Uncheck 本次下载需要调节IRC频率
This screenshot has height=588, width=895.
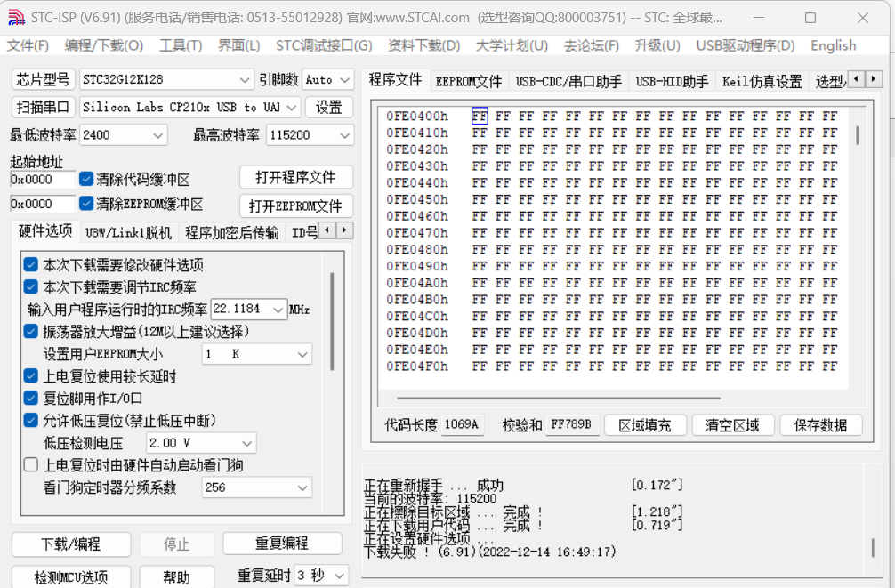(31, 286)
